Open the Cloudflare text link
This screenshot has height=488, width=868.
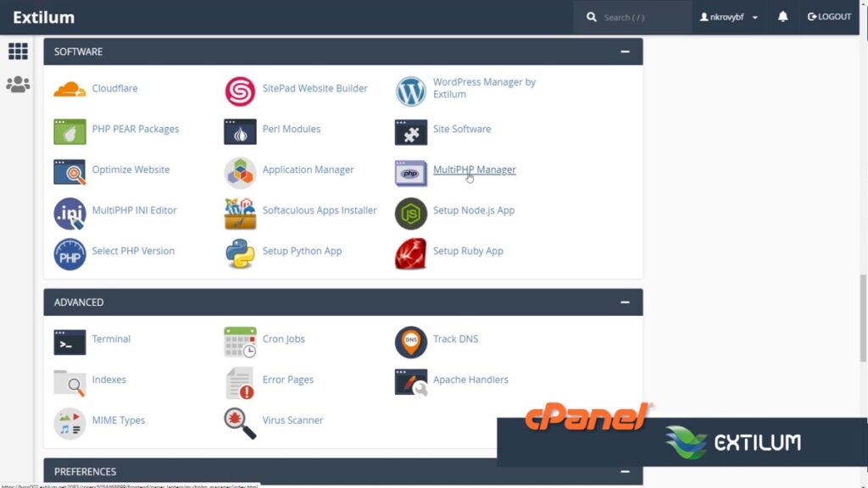(x=114, y=88)
